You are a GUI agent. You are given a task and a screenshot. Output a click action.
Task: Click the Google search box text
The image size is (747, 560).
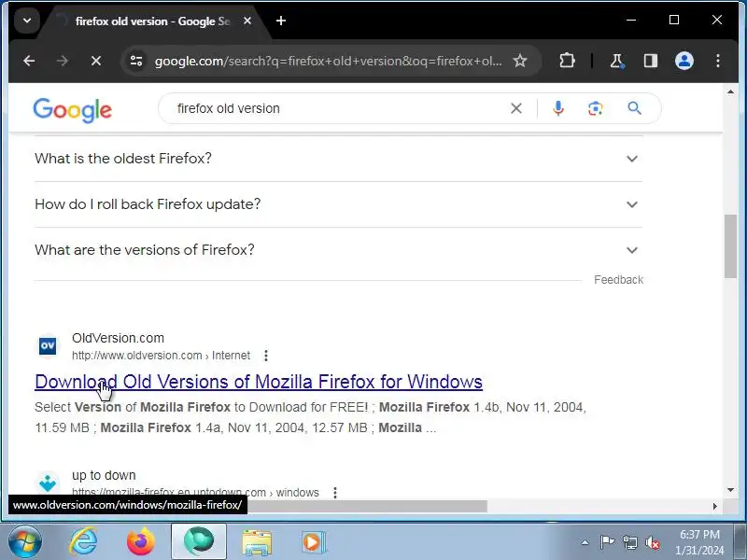(228, 108)
